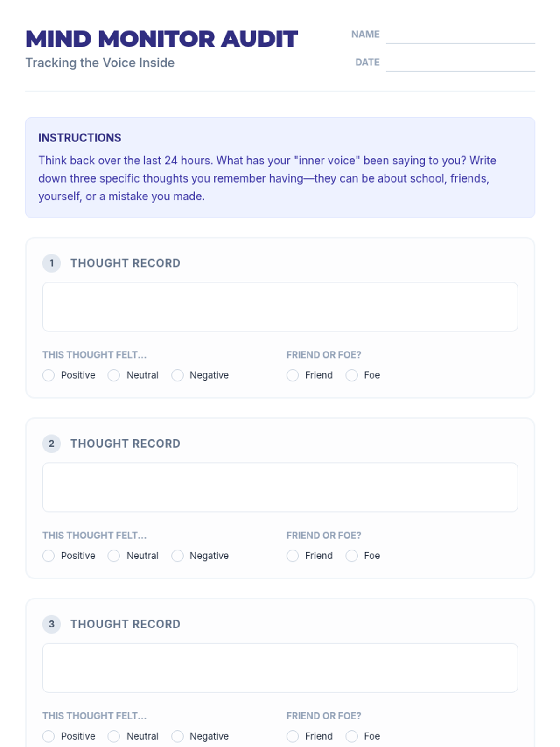Image resolution: width=560 pixels, height=747 pixels.
Task: Select Positive for thought record 1
Action: (49, 375)
